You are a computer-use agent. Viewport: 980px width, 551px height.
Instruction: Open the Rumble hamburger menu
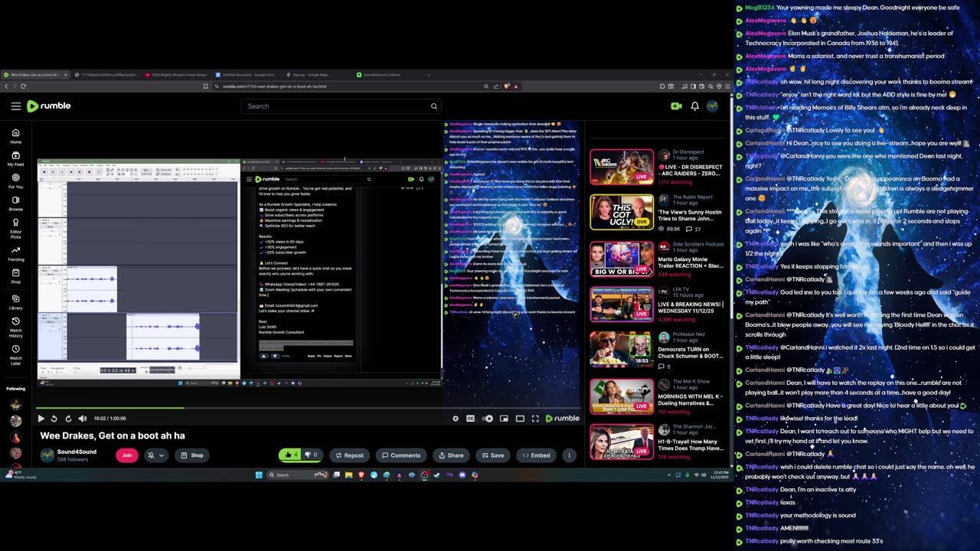[x=15, y=106]
